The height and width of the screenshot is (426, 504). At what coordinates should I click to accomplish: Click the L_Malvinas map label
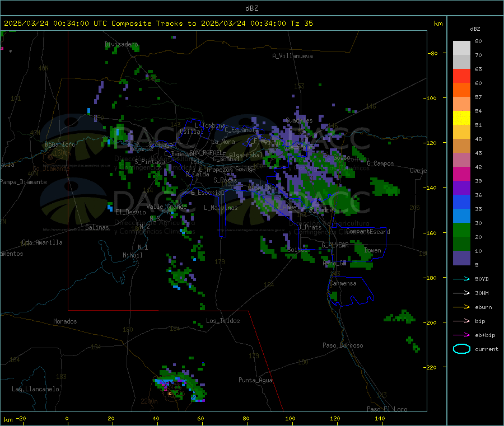point(221,208)
